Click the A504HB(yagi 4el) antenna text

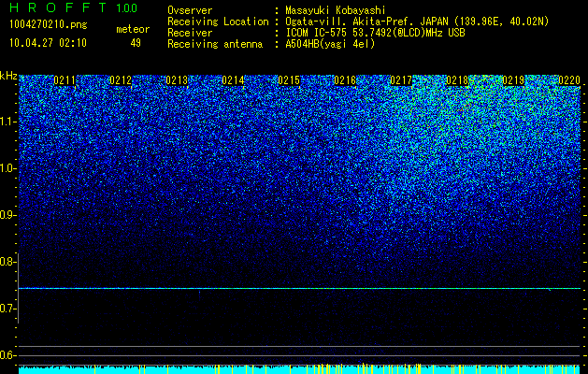[330, 44]
